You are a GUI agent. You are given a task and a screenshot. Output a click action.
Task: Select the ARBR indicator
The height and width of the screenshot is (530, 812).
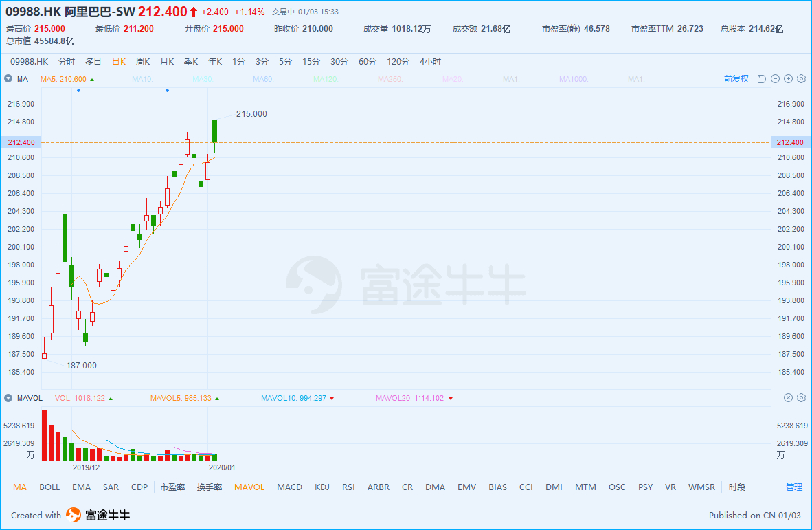click(379, 487)
